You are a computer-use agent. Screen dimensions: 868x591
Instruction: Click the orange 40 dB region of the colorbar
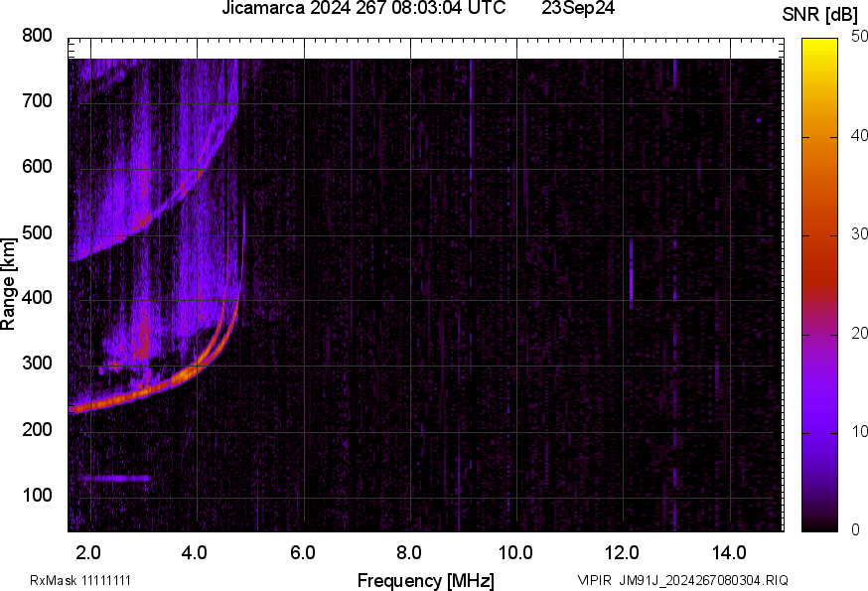coord(819,137)
